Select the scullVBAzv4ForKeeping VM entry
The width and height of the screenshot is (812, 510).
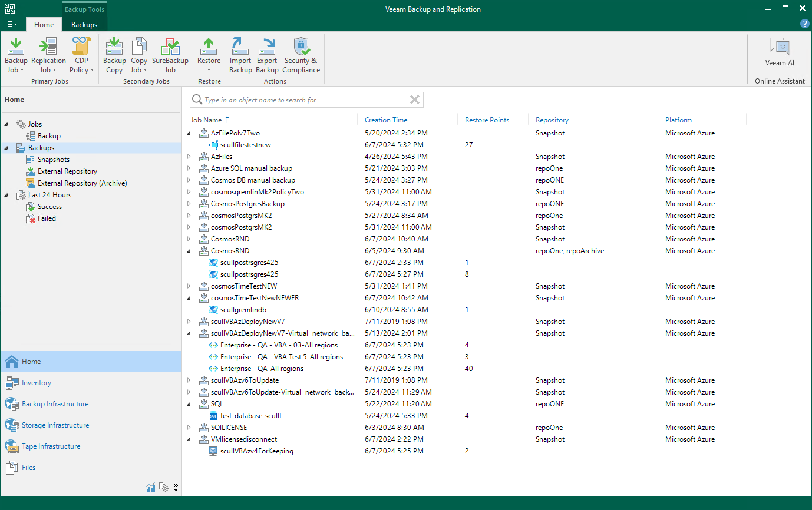(257, 451)
